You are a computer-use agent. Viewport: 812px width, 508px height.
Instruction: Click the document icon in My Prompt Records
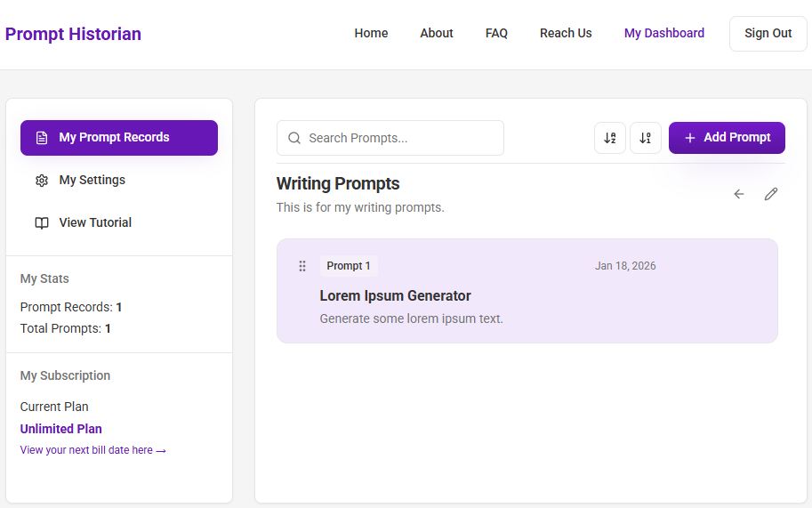tap(42, 138)
